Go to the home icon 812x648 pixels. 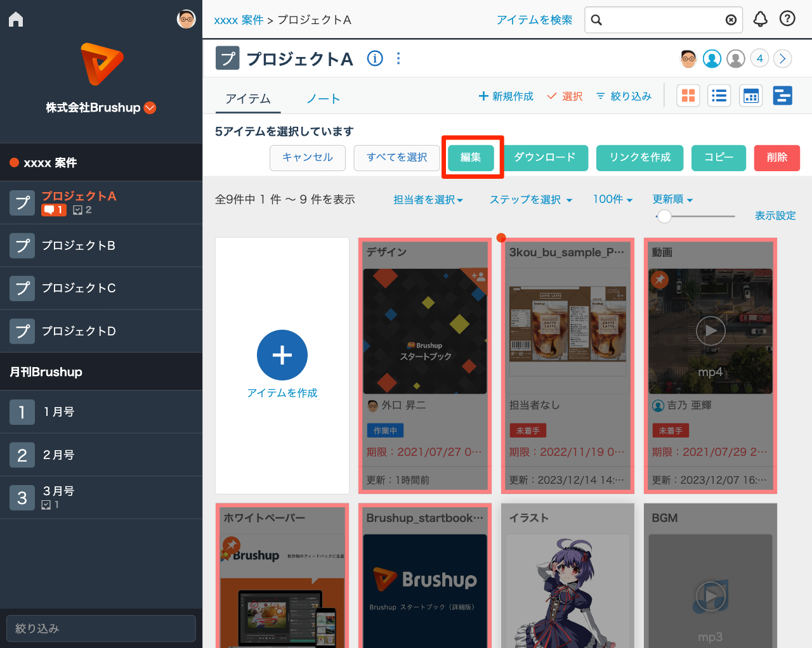point(16,19)
